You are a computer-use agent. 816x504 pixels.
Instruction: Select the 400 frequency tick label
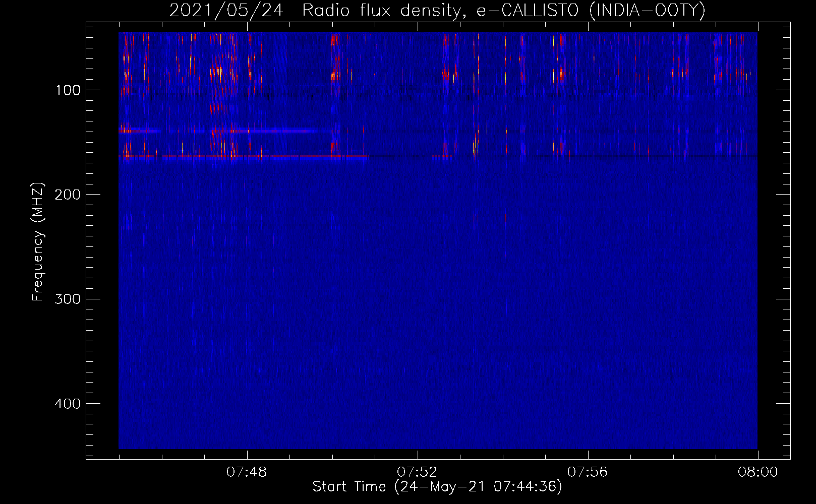tap(68, 404)
